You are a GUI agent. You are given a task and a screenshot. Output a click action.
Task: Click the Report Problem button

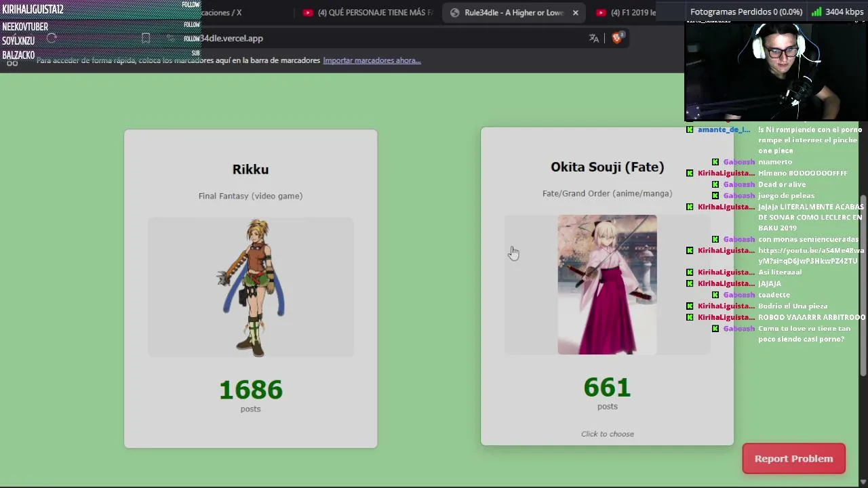point(793,459)
